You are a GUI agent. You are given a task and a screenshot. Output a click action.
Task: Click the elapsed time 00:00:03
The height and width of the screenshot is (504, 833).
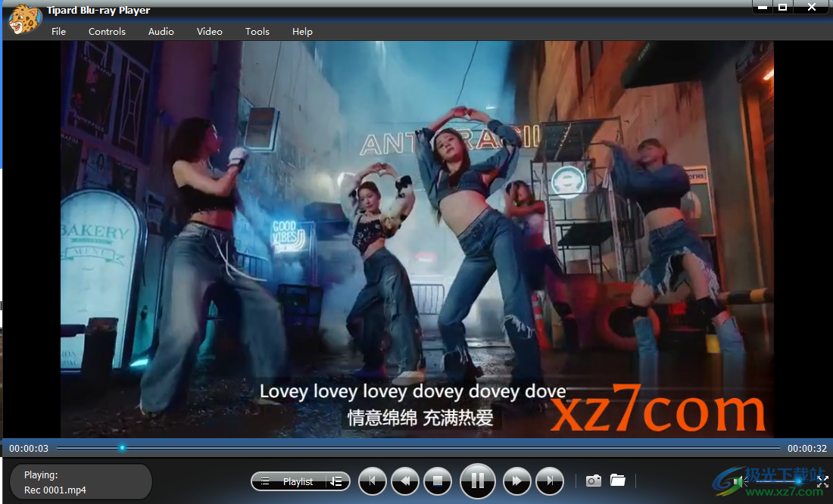pyautogui.click(x=29, y=448)
